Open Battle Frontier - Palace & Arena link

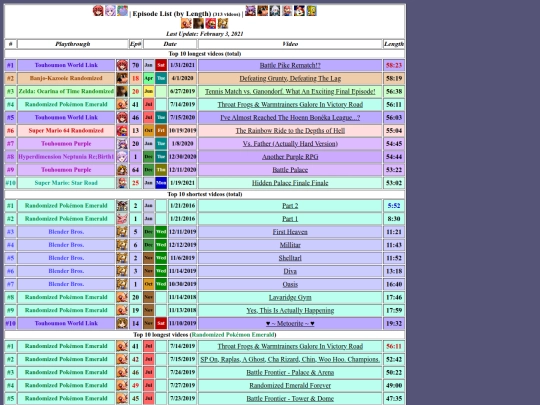(x=290, y=372)
